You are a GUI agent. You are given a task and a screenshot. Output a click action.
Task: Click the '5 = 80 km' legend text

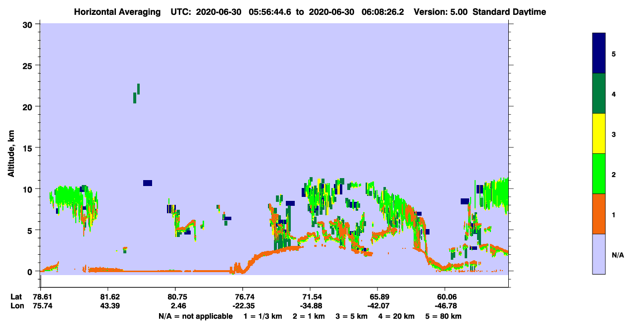point(443,316)
